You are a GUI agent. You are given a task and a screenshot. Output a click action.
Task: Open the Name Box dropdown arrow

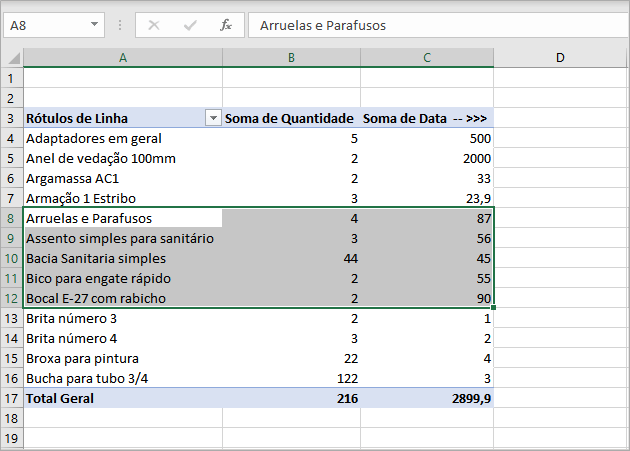pos(94,25)
